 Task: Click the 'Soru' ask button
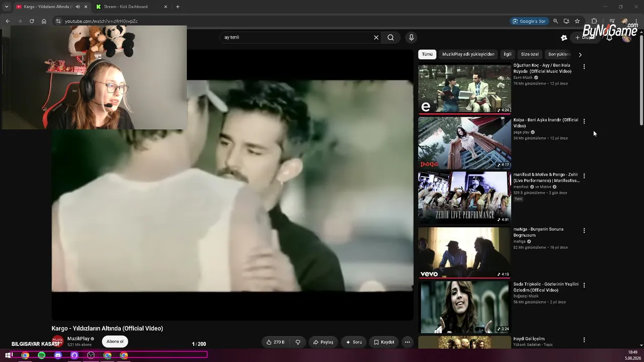pyautogui.click(x=354, y=342)
